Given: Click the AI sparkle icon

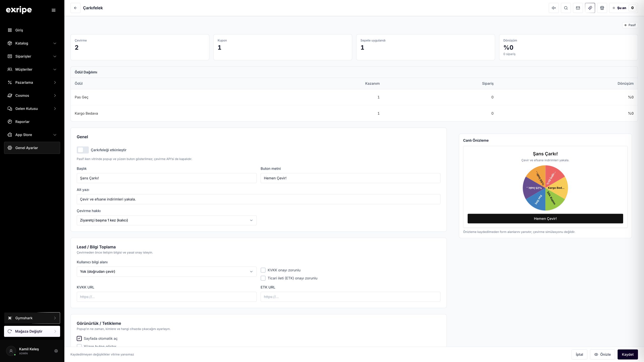Looking at the screenshot, I should coord(590,8).
